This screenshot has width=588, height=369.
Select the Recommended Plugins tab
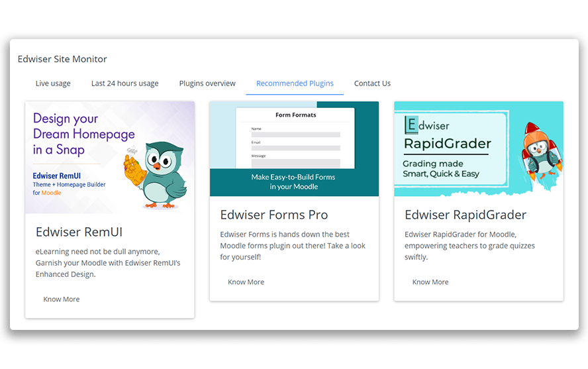pyautogui.click(x=295, y=83)
